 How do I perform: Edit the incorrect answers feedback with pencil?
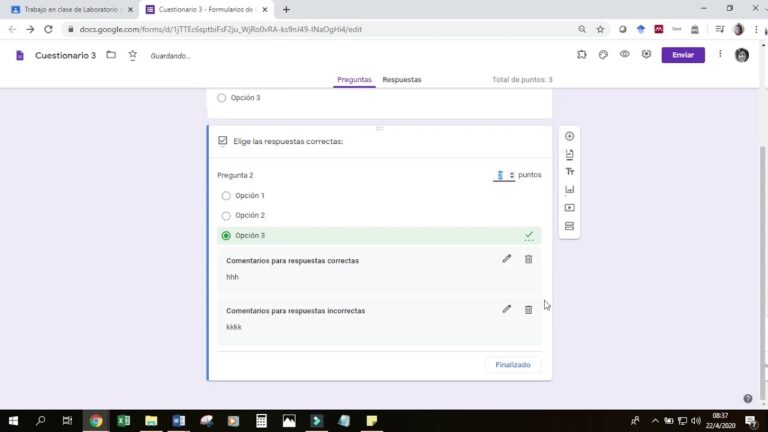click(506, 309)
